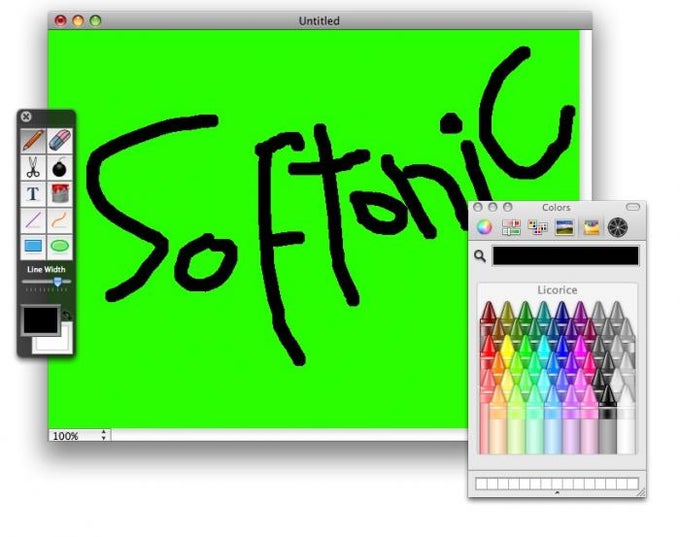Select the Curve tool
The width and height of the screenshot is (680, 537).
(60, 220)
